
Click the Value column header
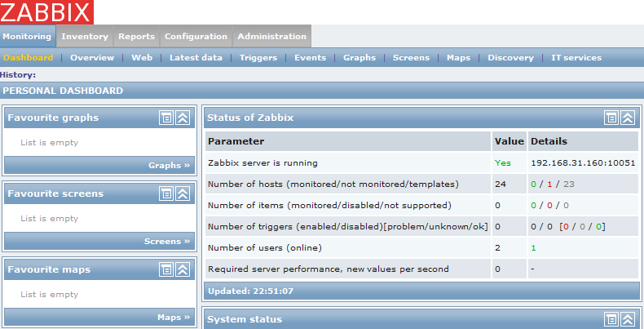[509, 141]
